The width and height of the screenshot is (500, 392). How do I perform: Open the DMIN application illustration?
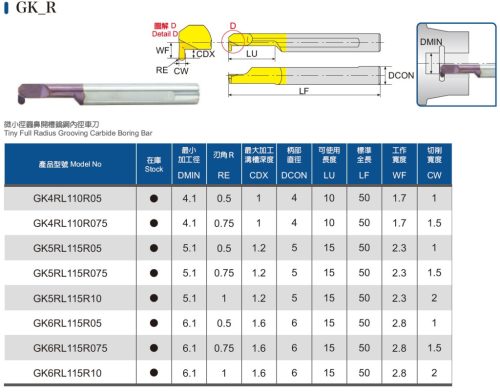click(x=456, y=65)
